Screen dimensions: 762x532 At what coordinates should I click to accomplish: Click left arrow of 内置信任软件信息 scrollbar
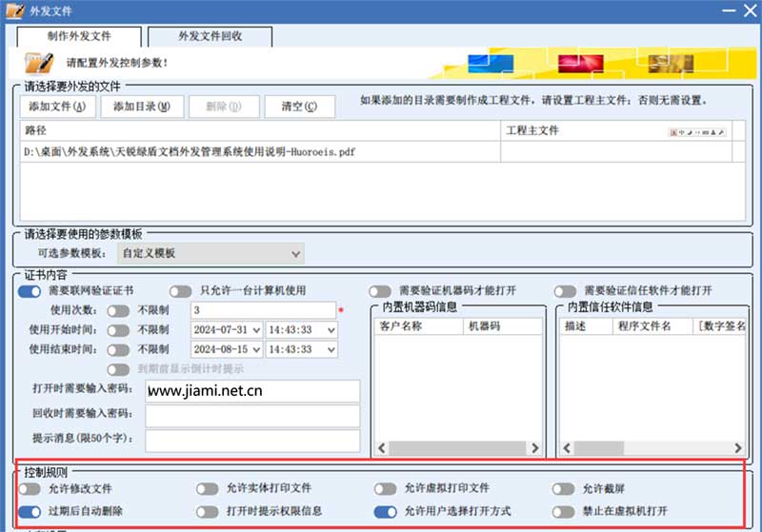567,448
